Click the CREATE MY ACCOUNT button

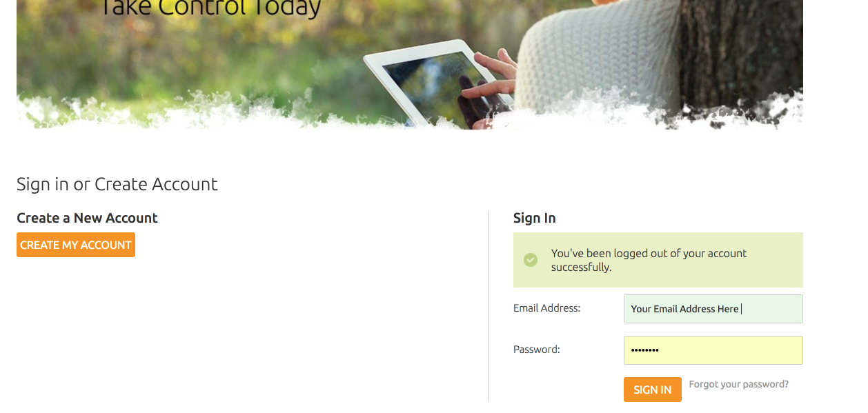(76, 245)
